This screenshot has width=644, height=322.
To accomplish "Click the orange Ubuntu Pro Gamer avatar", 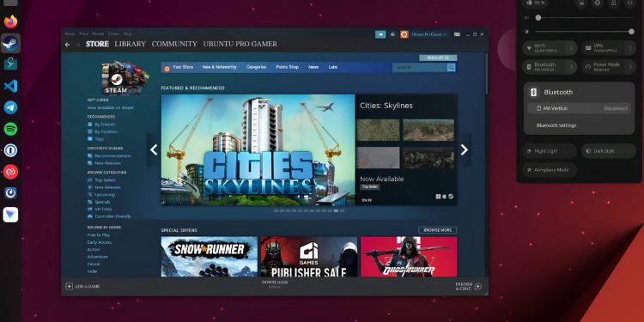I will [404, 34].
